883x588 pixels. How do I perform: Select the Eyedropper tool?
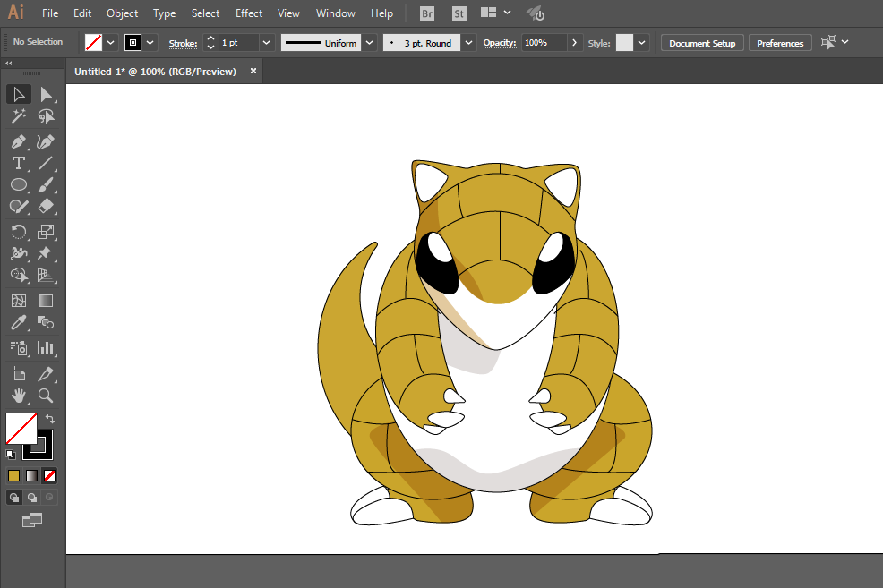pos(18,322)
